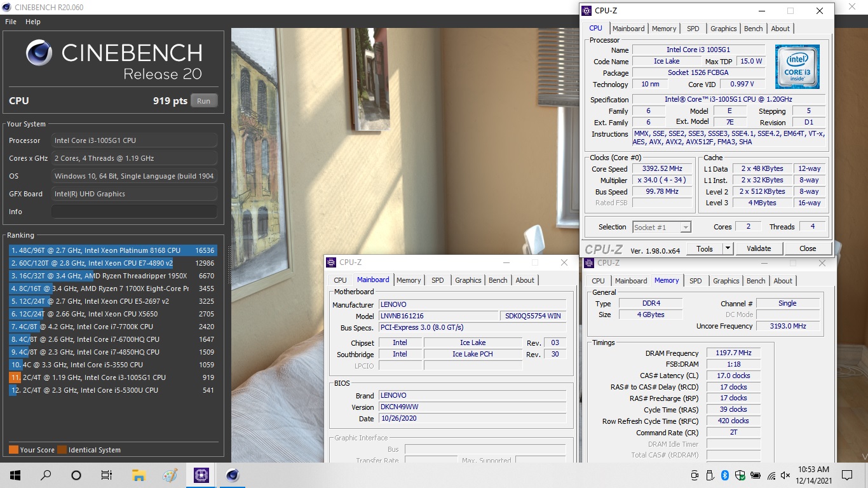The width and height of the screenshot is (868, 488).
Task: Open the File menu in Cinebench
Action: click(11, 22)
